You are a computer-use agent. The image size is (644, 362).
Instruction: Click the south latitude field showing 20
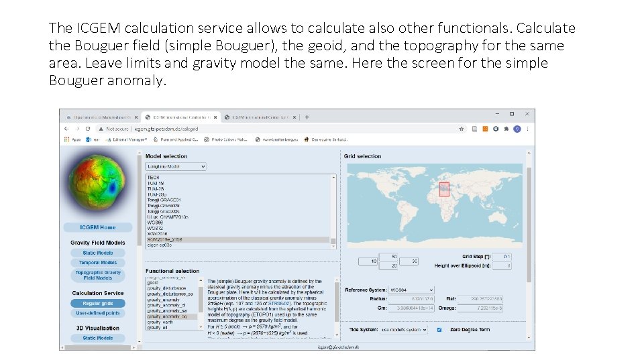(x=388, y=266)
